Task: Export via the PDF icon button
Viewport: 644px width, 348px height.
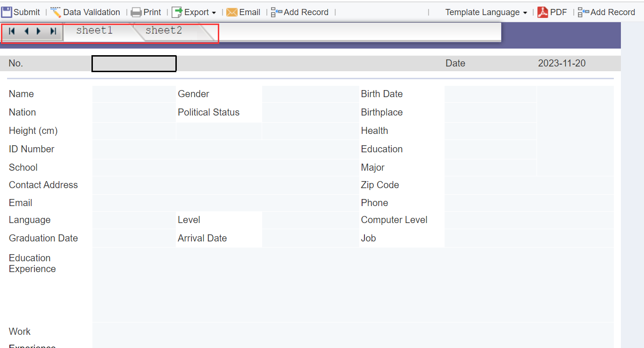Action: click(x=552, y=12)
